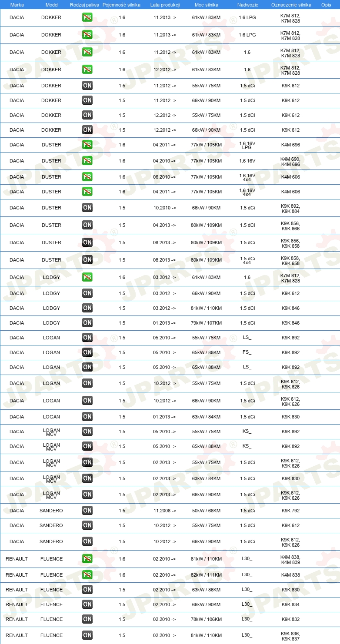Select the ON diesel icon for Dokker 11.2012 55kW
Image resolution: width=340 pixels, height=644 pixels.
coord(87,86)
